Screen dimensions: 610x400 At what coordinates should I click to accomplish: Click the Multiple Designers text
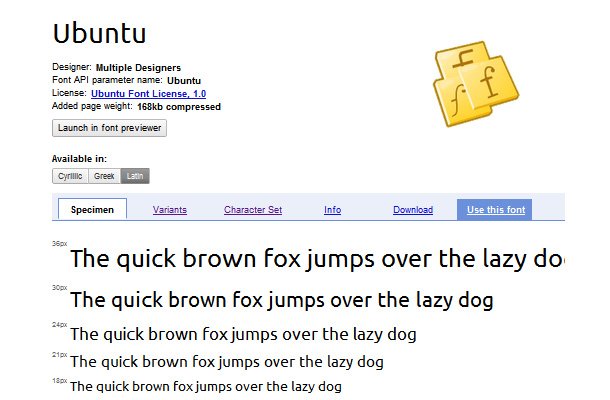(138, 68)
